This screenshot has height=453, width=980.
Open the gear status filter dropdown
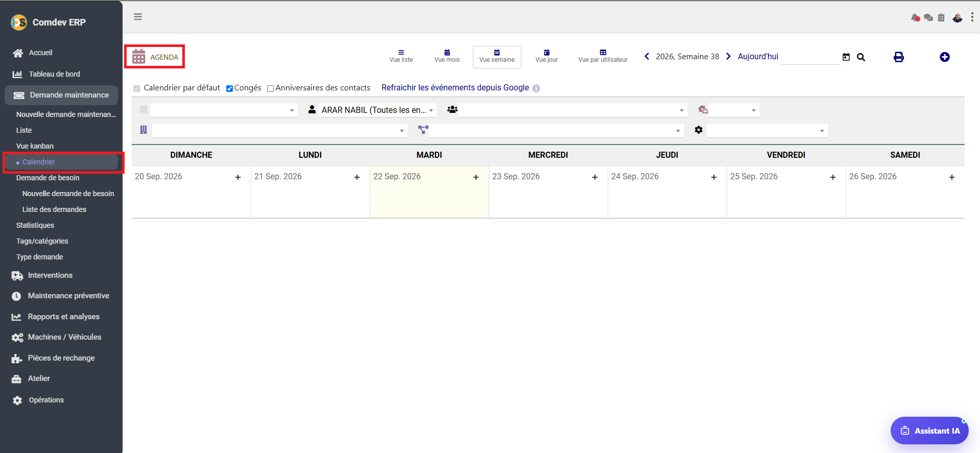[767, 131]
